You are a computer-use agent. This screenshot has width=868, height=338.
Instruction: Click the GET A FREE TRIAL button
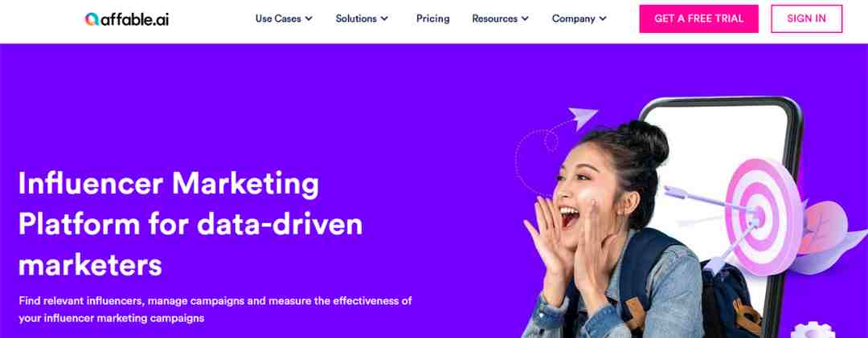click(x=698, y=18)
